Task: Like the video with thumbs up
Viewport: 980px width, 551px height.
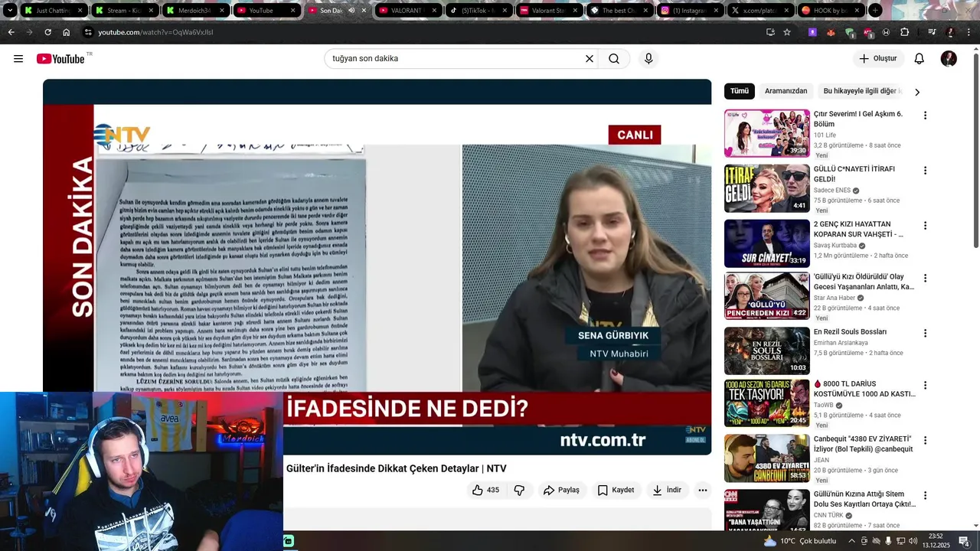Action: (x=485, y=491)
